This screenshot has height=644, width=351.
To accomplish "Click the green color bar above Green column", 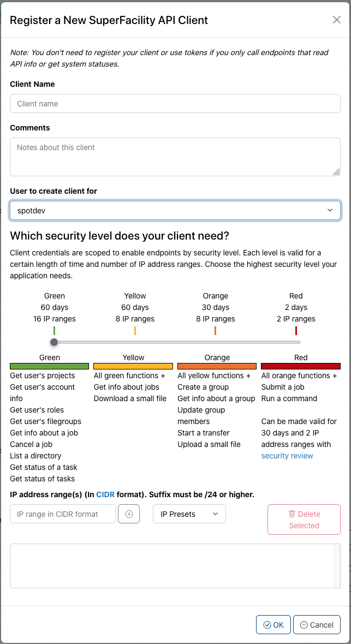I will pyautogui.click(x=49, y=366).
